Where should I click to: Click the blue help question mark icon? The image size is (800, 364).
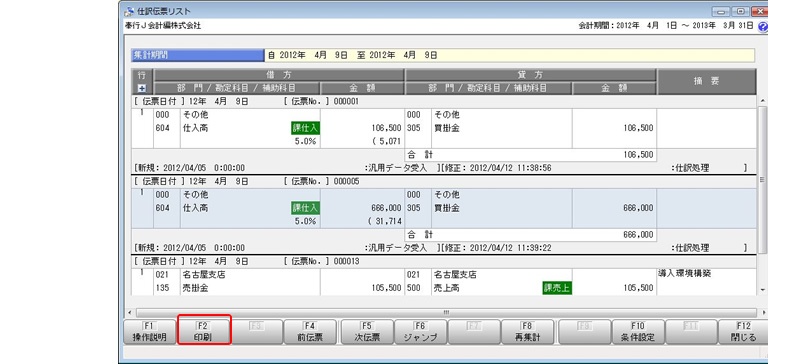point(763,27)
